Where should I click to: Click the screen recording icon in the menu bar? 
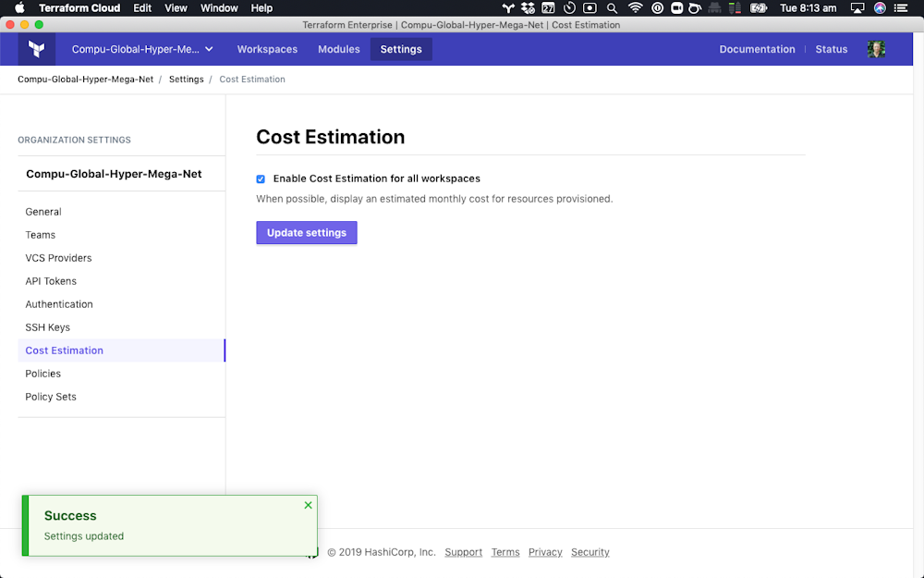pos(590,7)
